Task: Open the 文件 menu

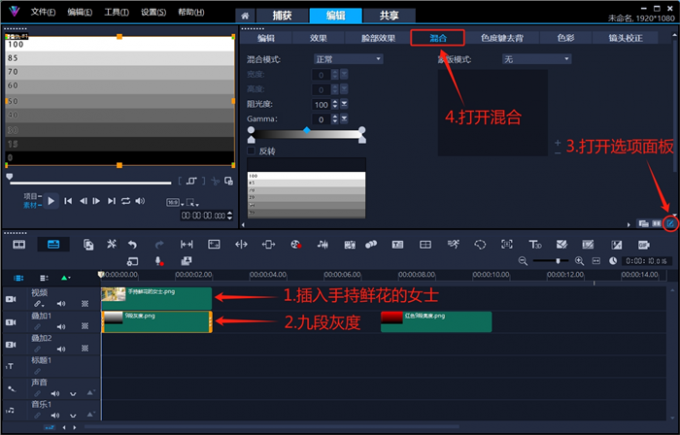Action: coord(43,12)
